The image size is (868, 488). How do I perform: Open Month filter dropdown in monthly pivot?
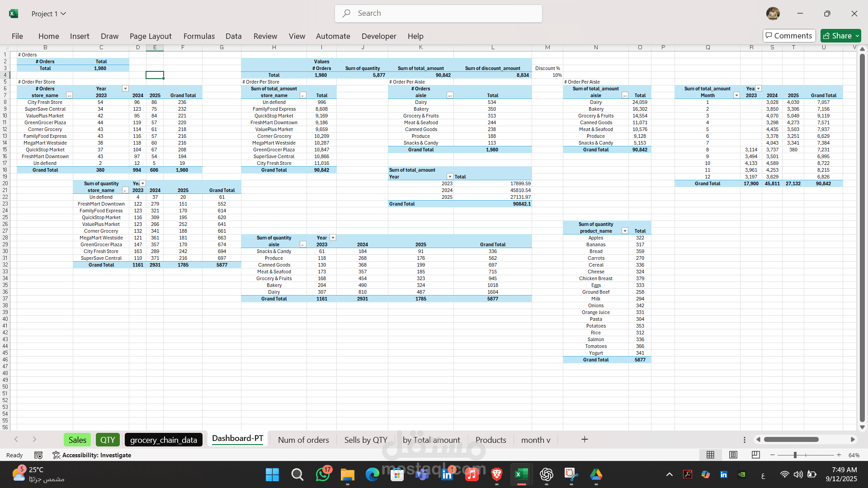tap(736, 95)
